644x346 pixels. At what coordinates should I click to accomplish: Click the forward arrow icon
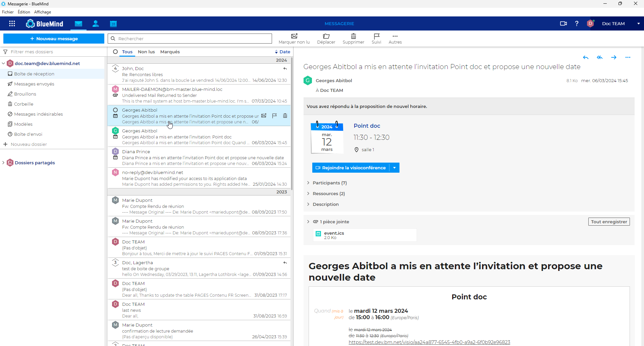point(613,57)
